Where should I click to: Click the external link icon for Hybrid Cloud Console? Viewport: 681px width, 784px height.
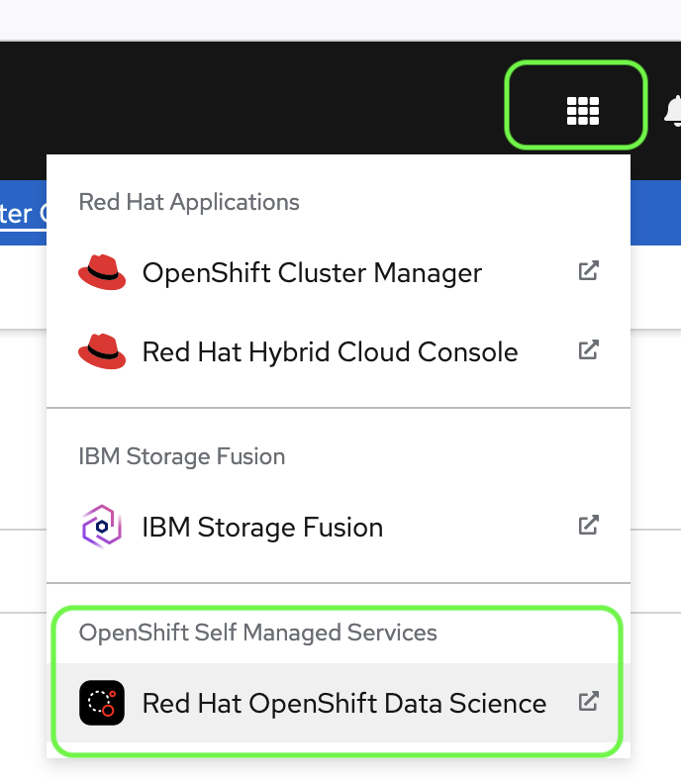pyautogui.click(x=588, y=350)
